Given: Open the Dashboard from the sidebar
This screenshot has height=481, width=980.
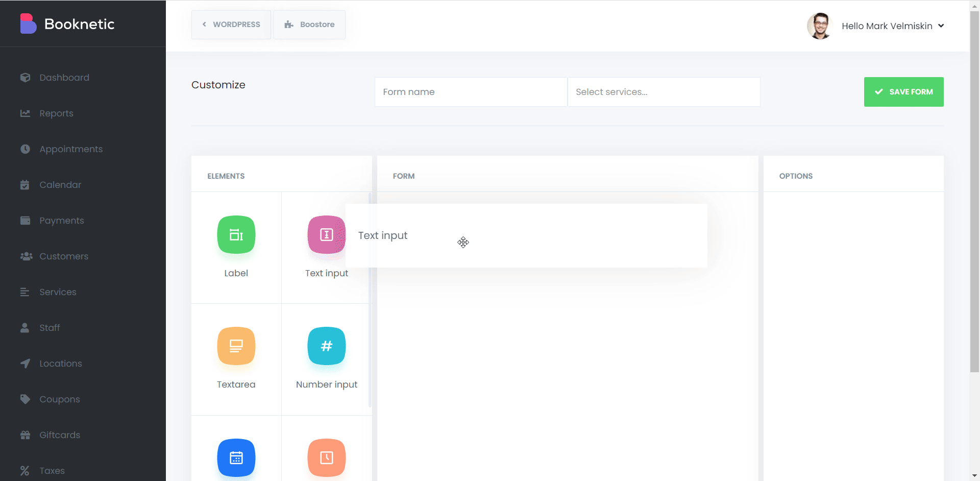Looking at the screenshot, I should click(64, 77).
